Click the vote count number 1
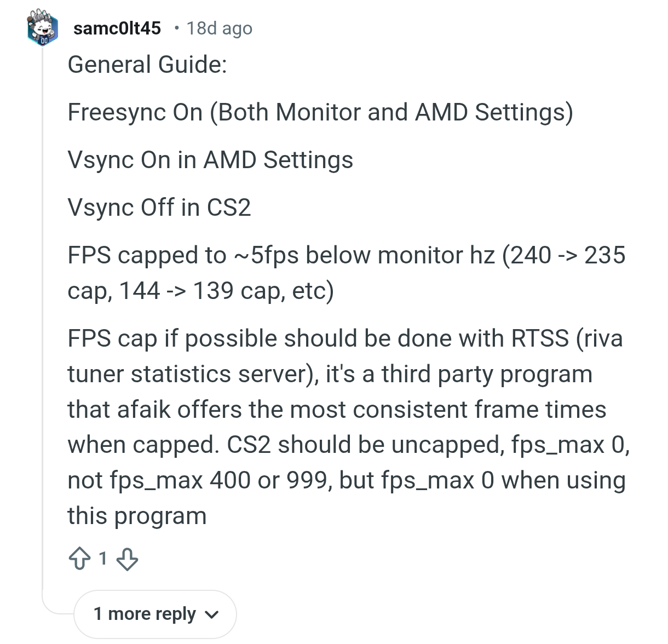 102,559
